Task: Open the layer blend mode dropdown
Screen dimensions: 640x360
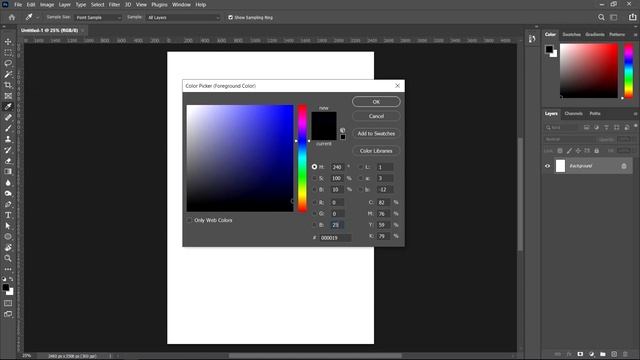Action: click(570, 139)
